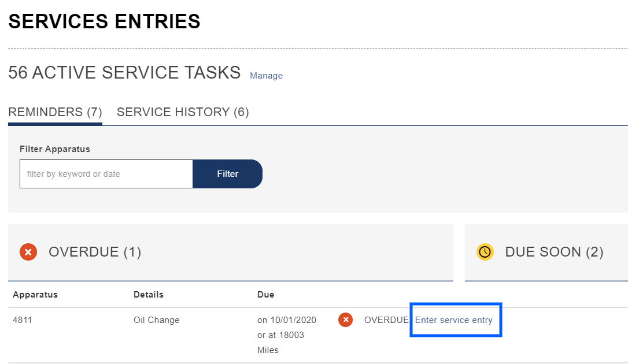The image size is (628, 364).
Task: Expand the DUE SOON (2) panel
Action: pos(554,252)
